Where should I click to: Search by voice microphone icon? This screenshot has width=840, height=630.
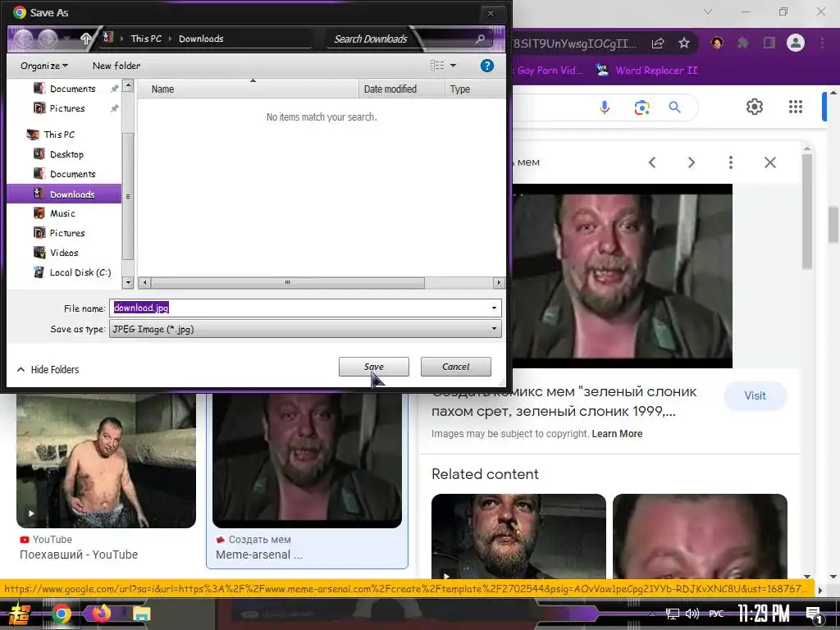click(605, 107)
